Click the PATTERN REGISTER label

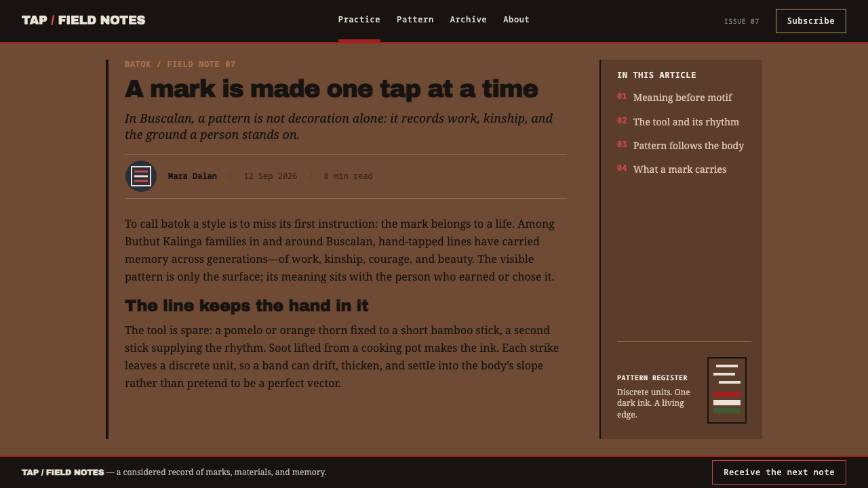pos(652,378)
